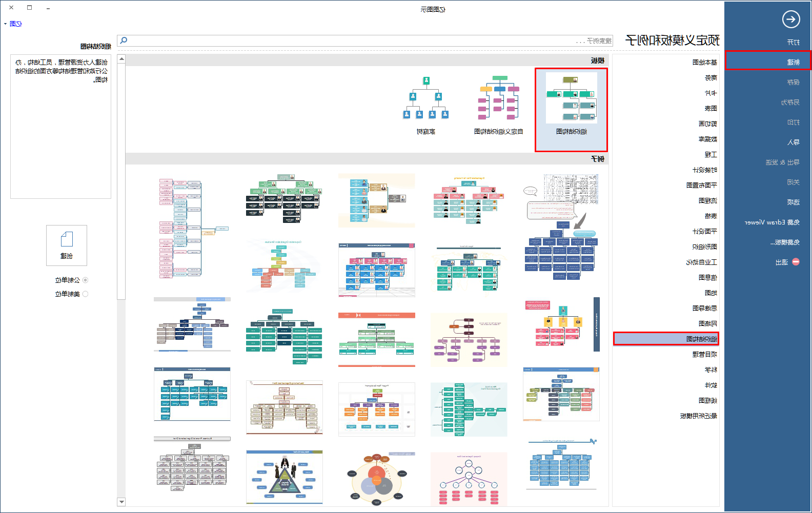Choose 保存 in the sidebar
Screen dimensions: 812x513
click(x=794, y=82)
